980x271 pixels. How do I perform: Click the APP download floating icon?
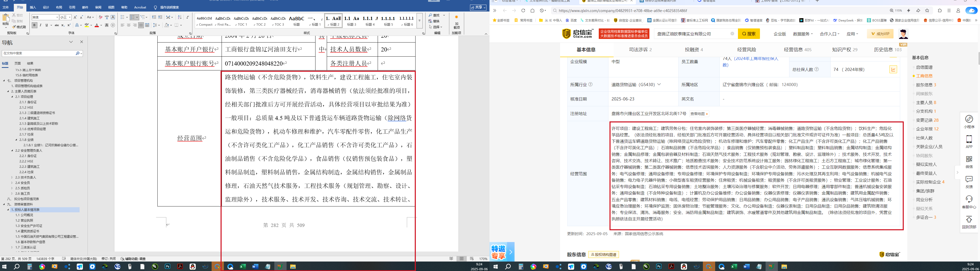(969, 142)
